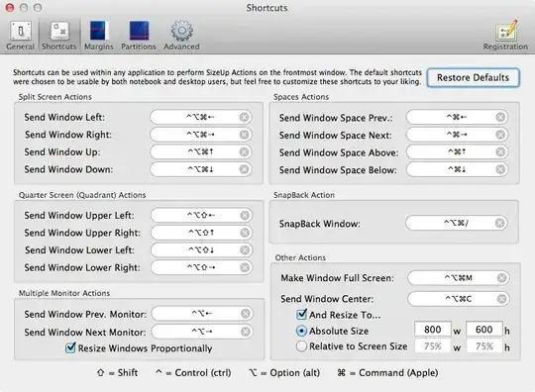The image size is (535, 392).
Task: Edit the SnapBack Window shortcut field
Action: pyautogui.click(x=457, y=224)
